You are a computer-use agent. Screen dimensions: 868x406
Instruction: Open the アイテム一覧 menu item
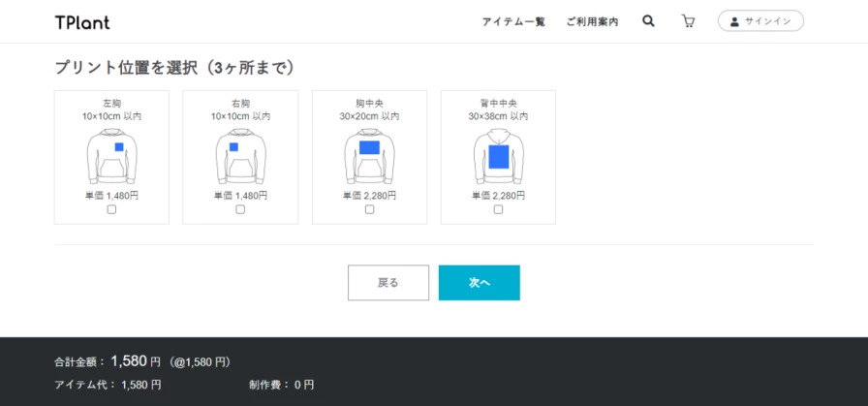click(x=513, y=21)
